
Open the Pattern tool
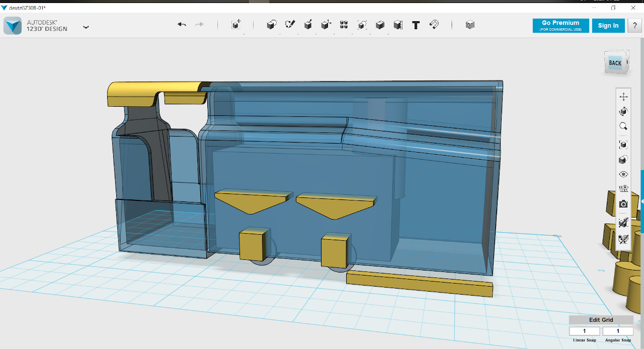344,25
